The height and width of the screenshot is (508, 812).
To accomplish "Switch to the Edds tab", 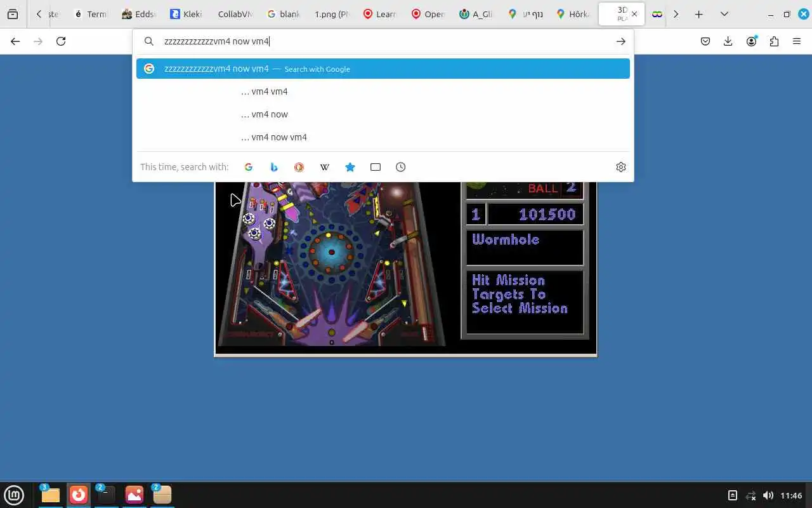I will click(x=138, y=14).
